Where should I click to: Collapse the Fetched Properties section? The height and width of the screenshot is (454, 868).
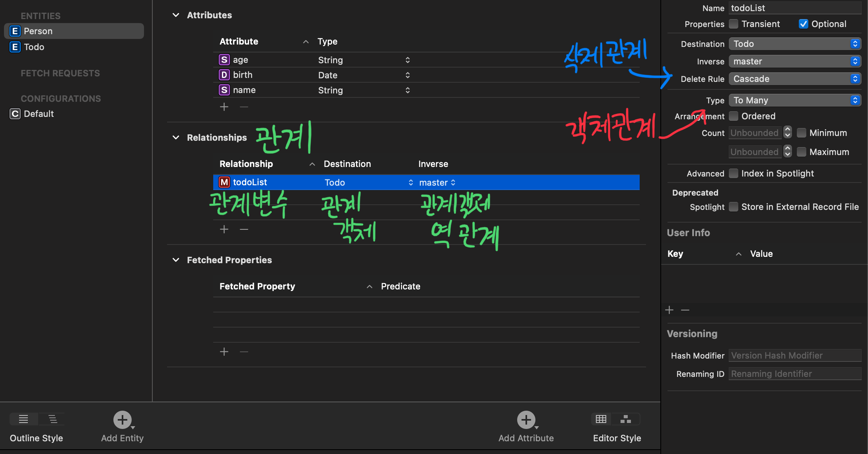(x=176, y=260)
